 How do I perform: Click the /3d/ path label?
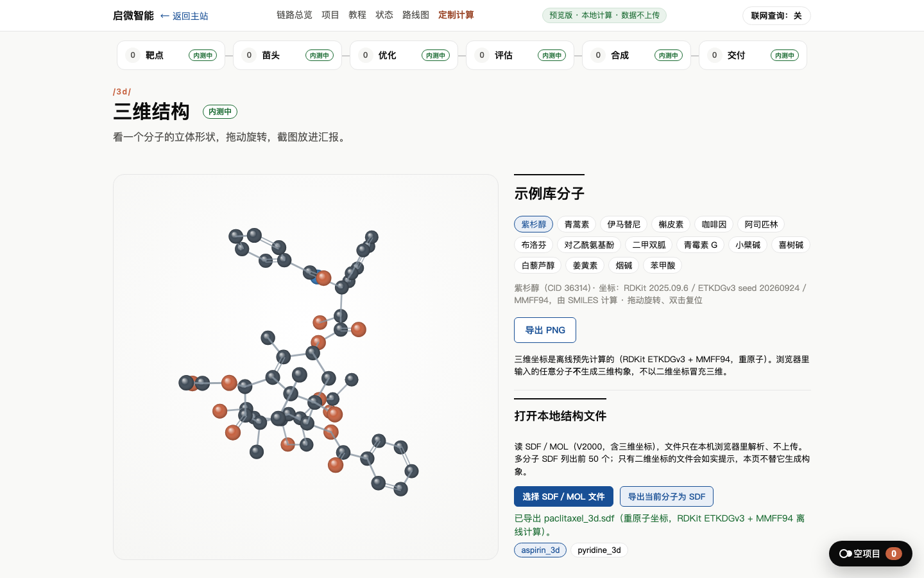122,92
